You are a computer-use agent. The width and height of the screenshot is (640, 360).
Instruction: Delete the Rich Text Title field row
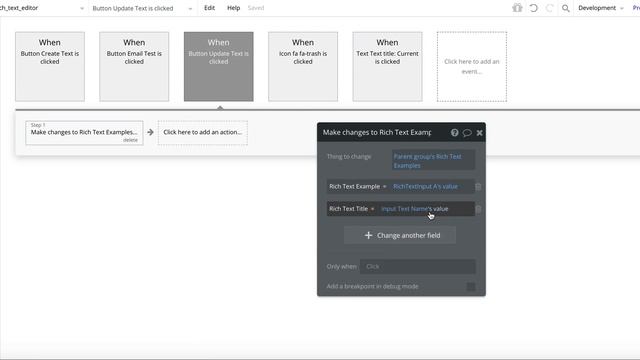pos(478,209)
